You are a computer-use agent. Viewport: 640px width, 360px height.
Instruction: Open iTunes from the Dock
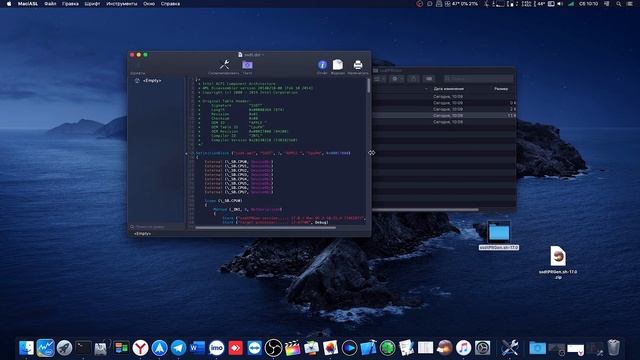tap(463, 348)
